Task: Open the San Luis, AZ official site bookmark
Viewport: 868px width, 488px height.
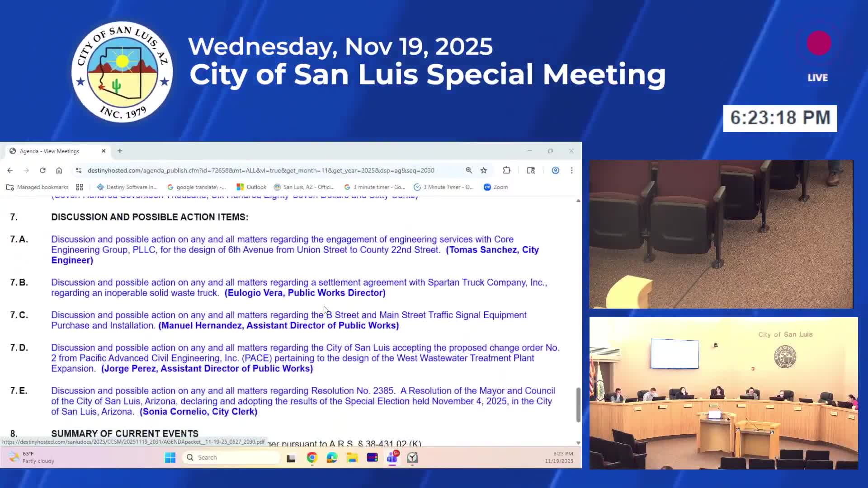Action: click(x=305, y=187)
